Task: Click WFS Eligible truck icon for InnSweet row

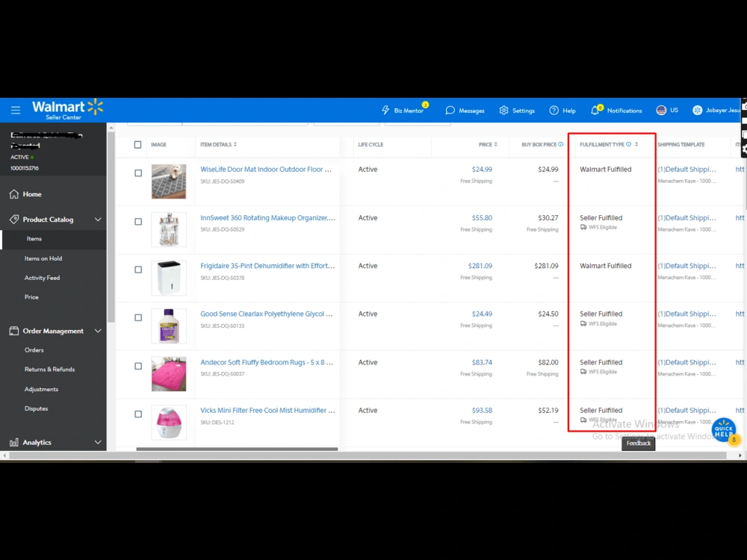Action: point(583,228)
